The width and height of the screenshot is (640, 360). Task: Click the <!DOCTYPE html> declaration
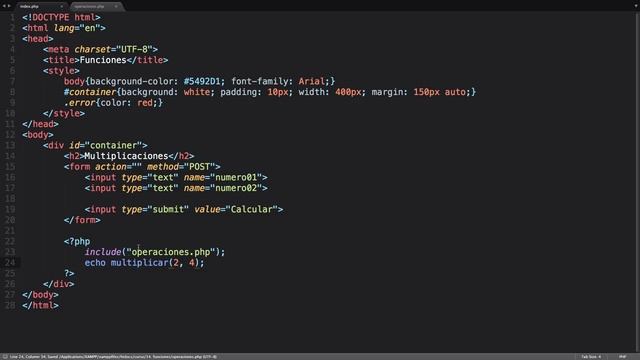click(x=61, y=18)
